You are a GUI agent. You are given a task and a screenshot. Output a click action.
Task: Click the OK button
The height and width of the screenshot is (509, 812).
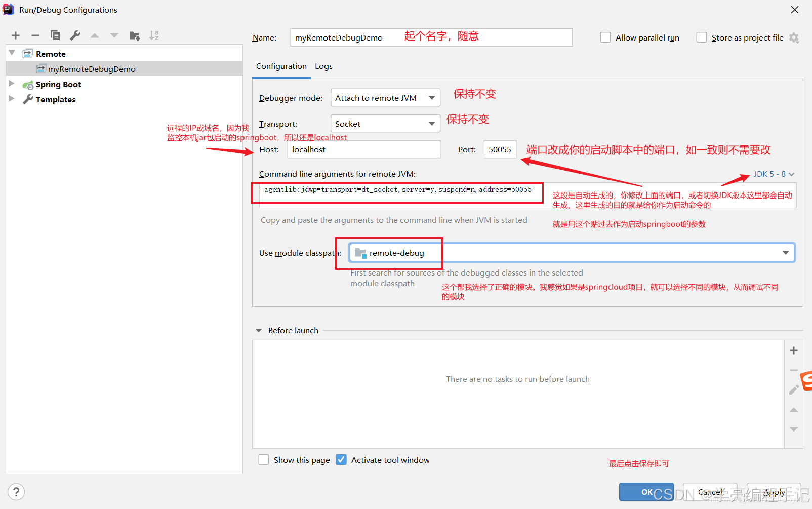tap(646, 492)
